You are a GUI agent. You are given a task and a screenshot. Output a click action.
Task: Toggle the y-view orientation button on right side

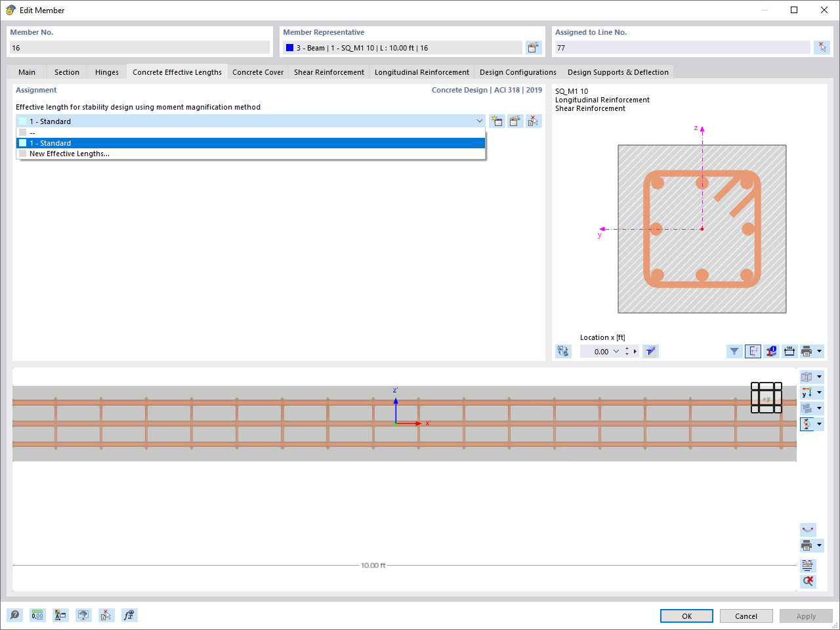click(x=808, y=392)
